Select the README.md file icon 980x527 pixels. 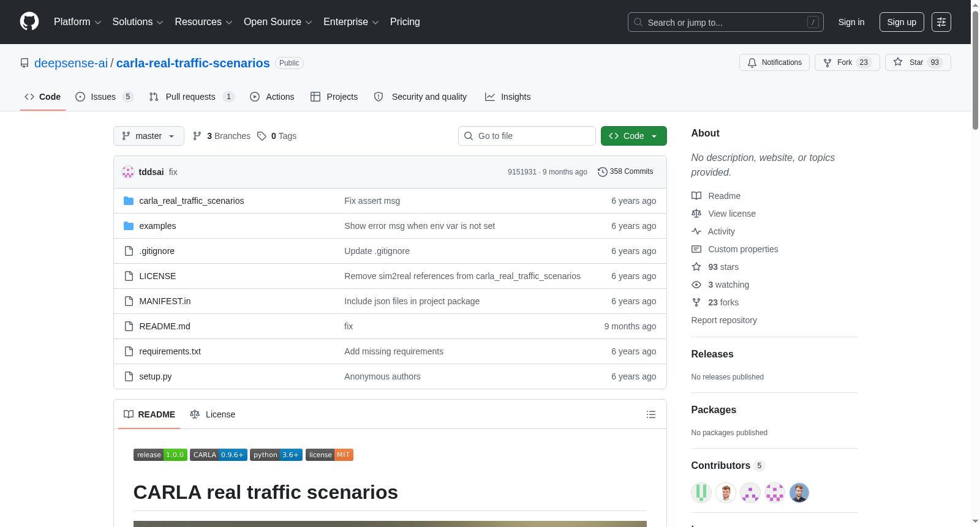pos(129,326)
